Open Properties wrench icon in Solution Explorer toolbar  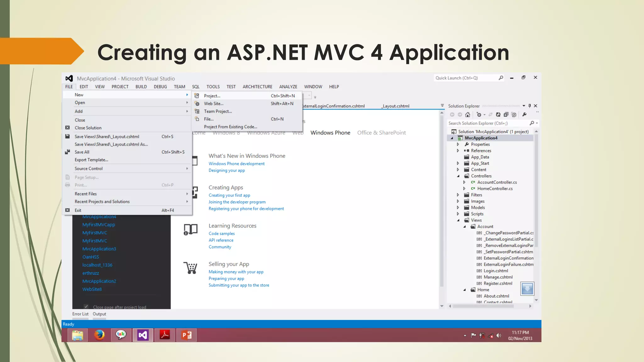click(x=525, y=115)
